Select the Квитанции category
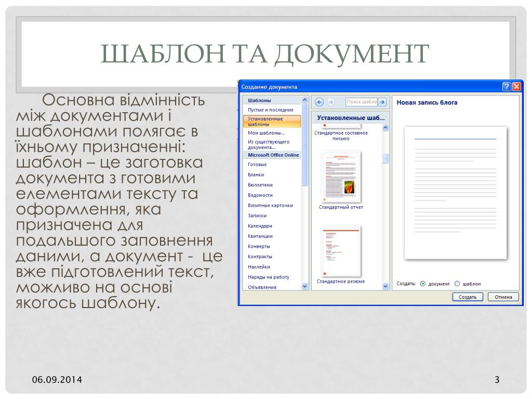Image resolution: width=532 pixels, height=399 pixels. [x=260, y=236]
